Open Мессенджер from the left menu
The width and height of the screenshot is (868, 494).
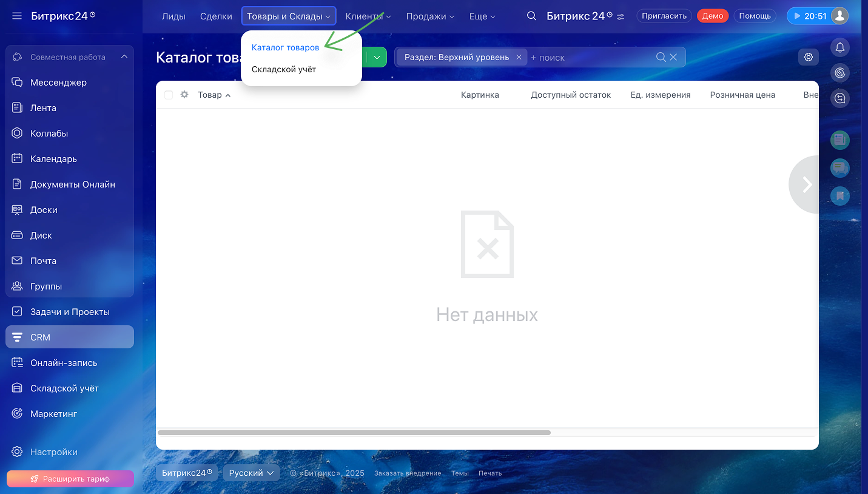click(x=58, y=82)
